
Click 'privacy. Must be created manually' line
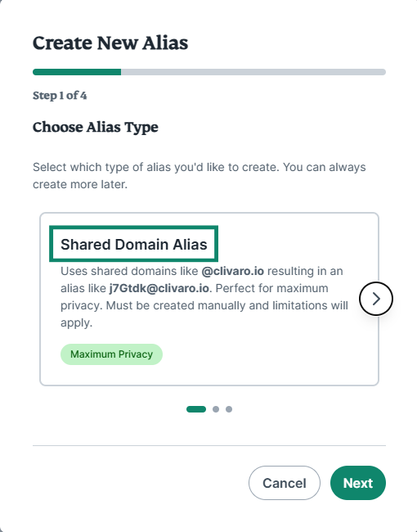[204, 306]
